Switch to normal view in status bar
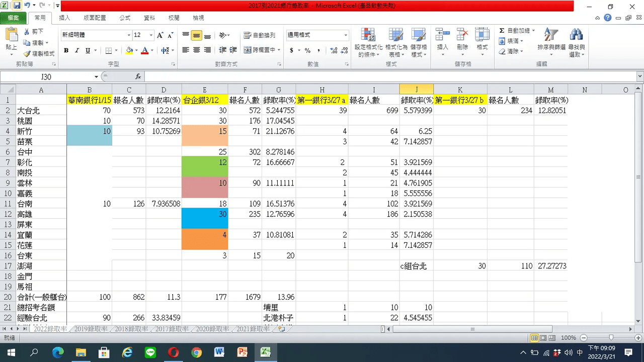The image size is (644, 362). [534, 338]
